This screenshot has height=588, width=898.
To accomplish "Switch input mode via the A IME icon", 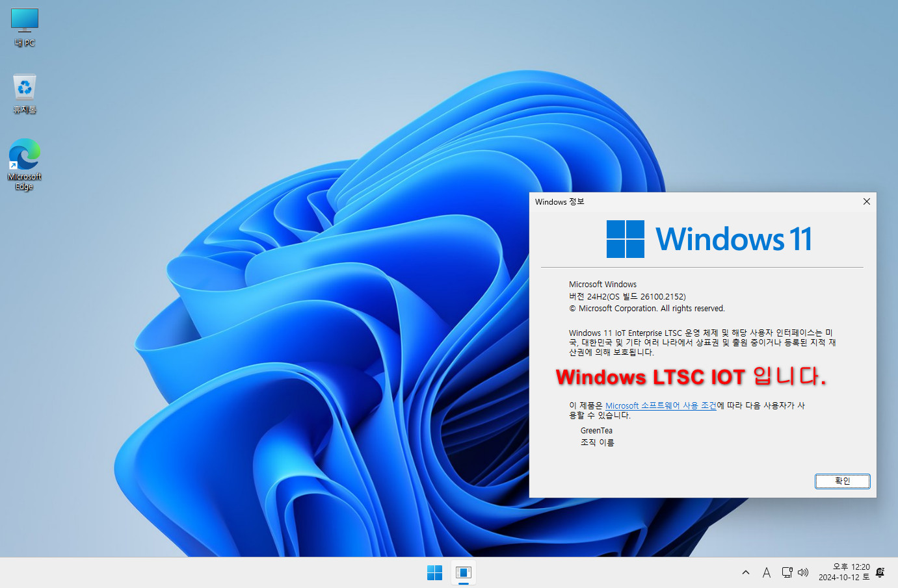I will [767, 572].
